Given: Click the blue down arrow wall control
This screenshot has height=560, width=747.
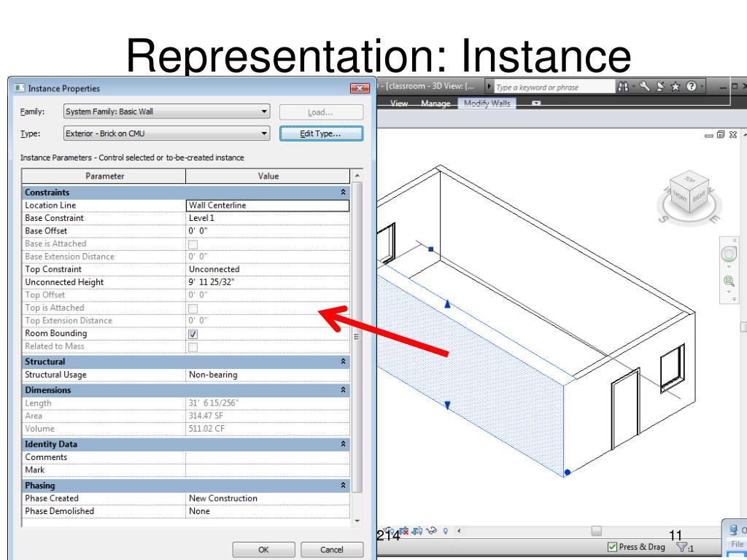Looking at the screenshot, I should (x=447, y=405).
